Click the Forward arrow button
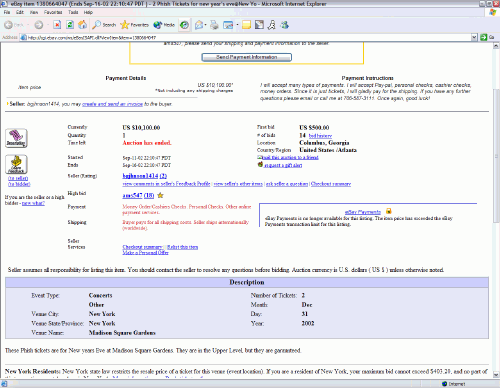Viewport: 500px width, 388px height. 39,25
